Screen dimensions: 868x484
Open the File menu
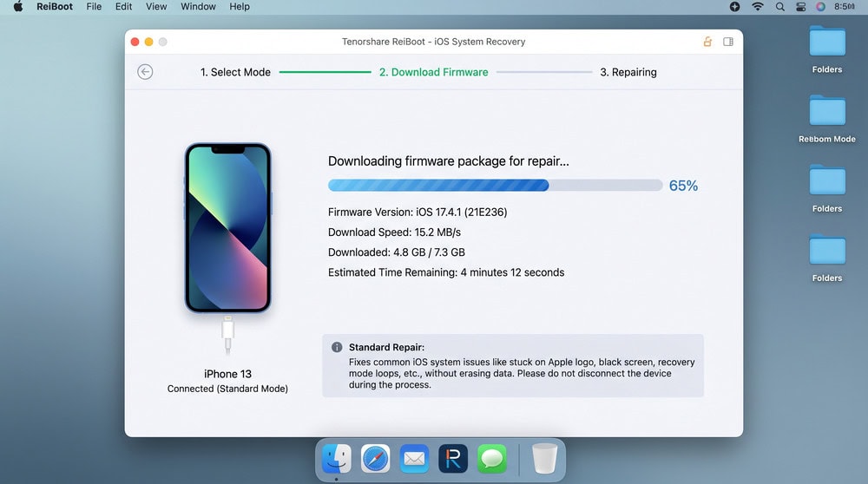click(x=94, y=7)
